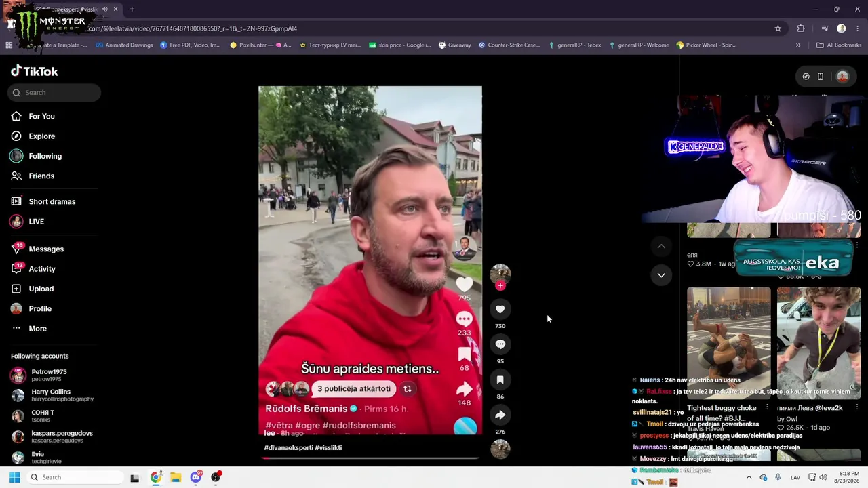The image size is (868, 488).
Task: Mute the tab via the speaker icon
Action: (104, 9)
